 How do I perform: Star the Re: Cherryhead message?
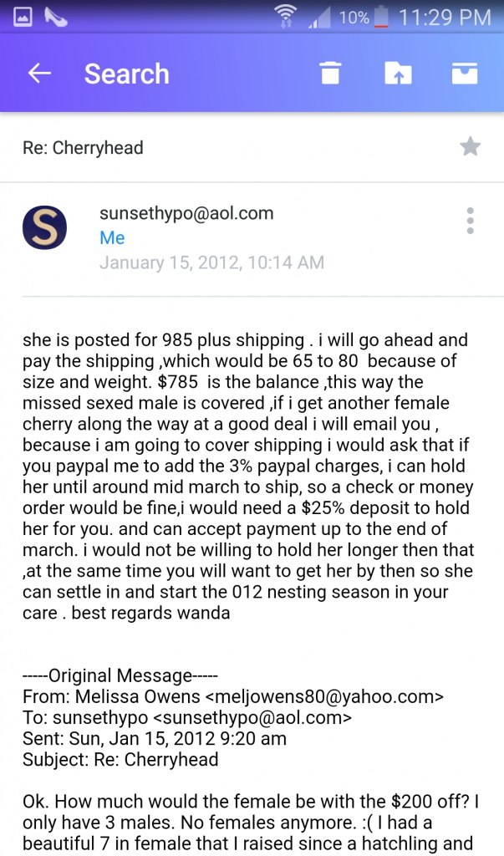click(x=470, y=147)
